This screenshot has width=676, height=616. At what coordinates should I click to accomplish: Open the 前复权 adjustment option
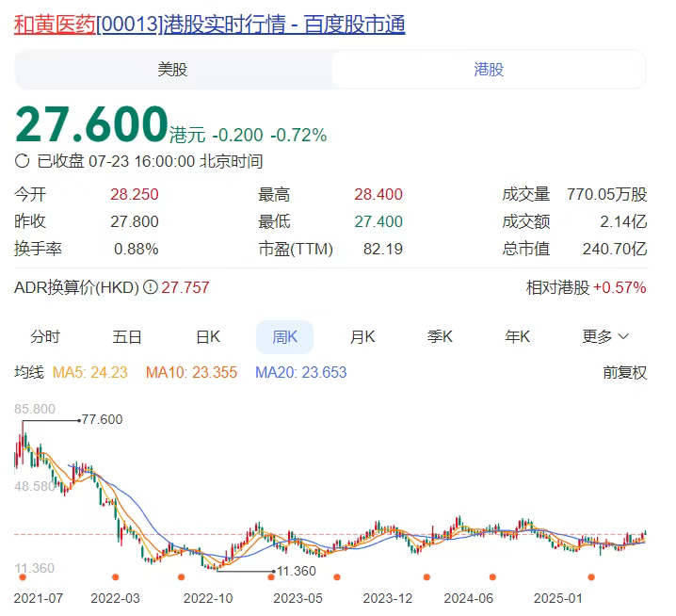tap(624, 373)
